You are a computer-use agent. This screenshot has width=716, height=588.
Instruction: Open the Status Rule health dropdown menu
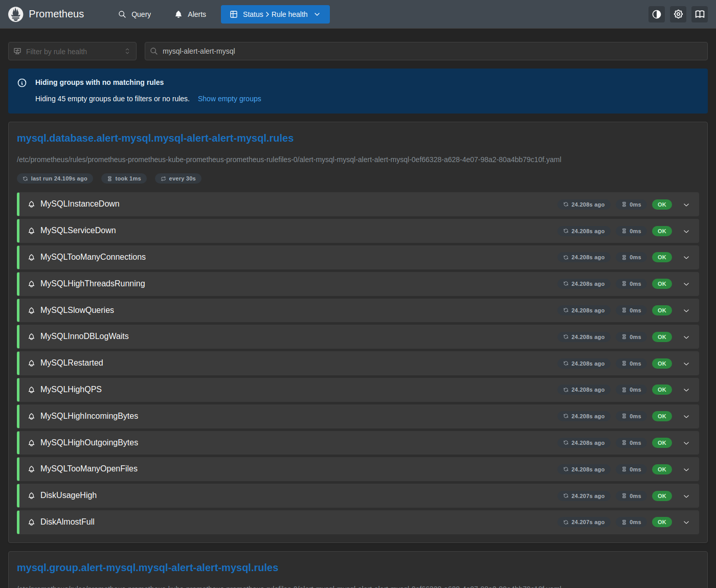pyautogui.click(x=275, y=14)
